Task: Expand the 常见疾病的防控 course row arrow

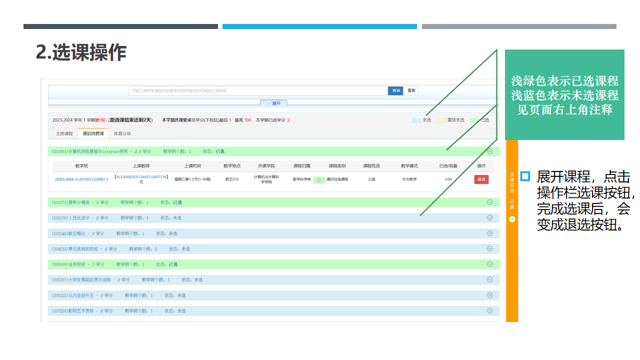Action: [x=490, y=249]
